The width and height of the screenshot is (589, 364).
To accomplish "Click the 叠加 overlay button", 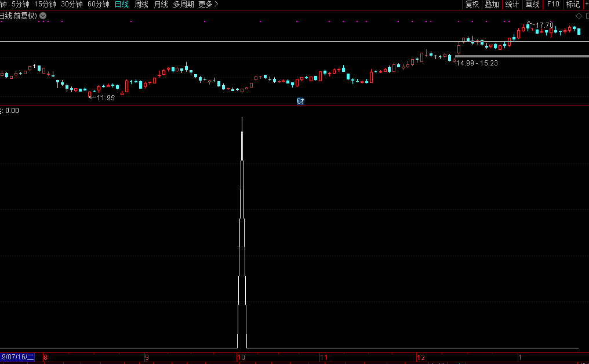I will click(492, 4).
